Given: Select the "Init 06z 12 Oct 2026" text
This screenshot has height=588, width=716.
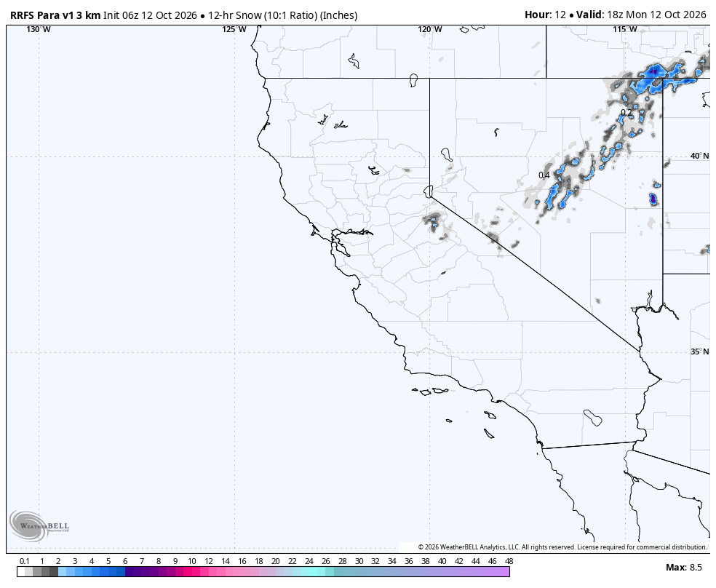Looking at the screenshot, I should (x=150, y=15).
